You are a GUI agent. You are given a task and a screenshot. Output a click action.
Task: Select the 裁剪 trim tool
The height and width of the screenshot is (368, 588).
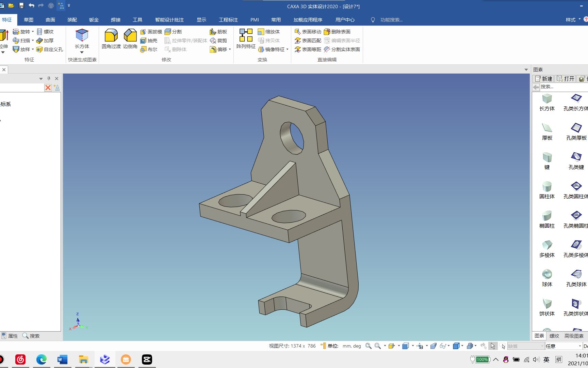(218, 41)
